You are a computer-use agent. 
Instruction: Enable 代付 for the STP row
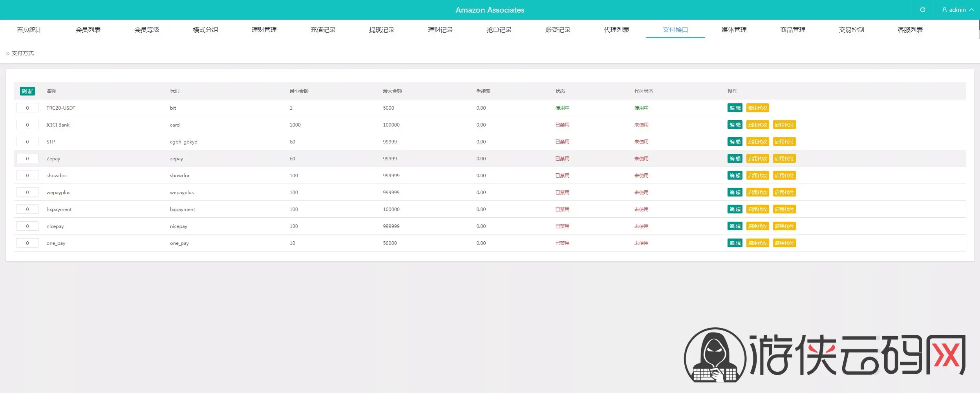[x=784, y=141]
